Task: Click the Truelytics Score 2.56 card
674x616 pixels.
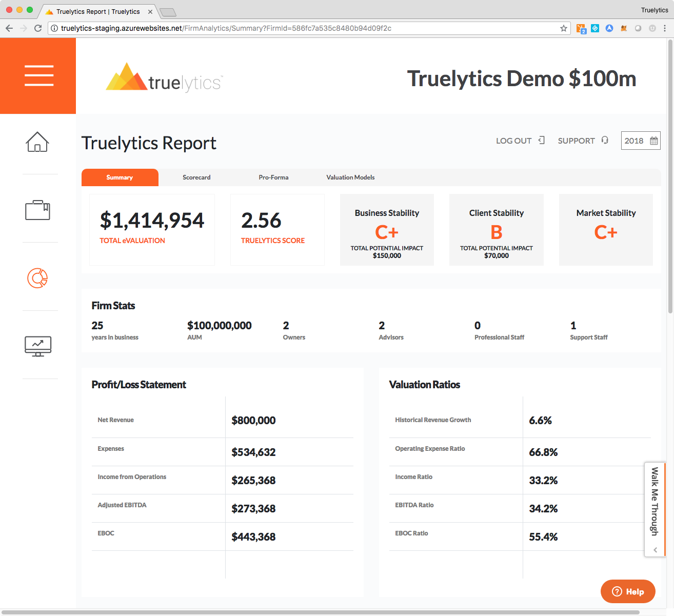Action: coord(277,230)
